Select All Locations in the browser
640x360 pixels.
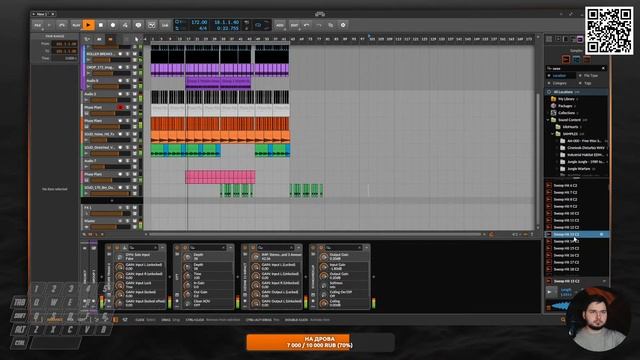point(576,92)
